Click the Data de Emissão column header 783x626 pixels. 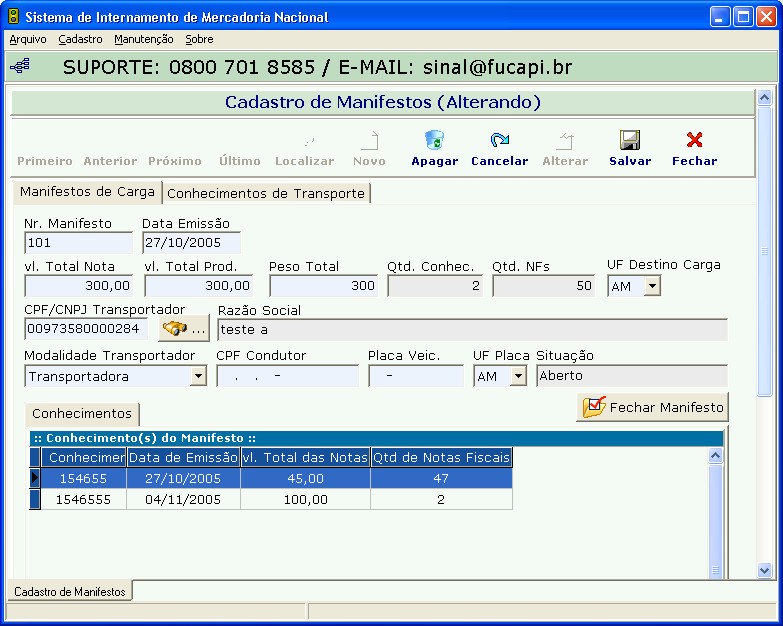pos(183,457)
